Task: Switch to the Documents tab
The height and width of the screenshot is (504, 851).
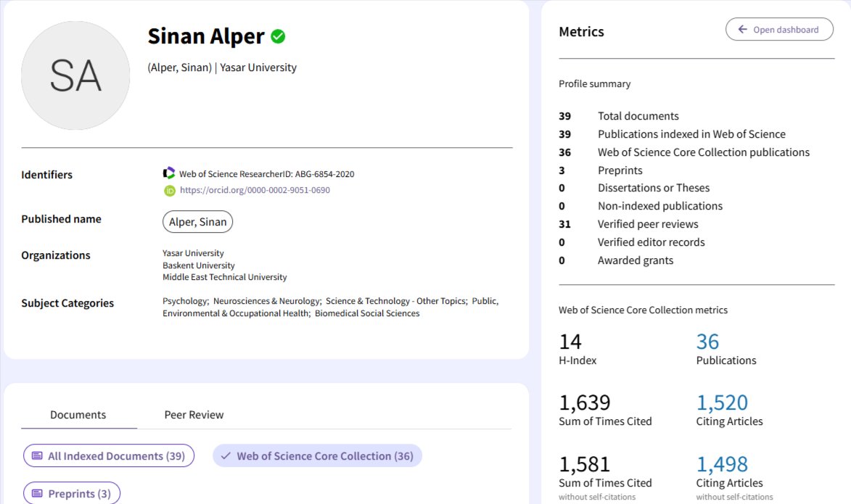Action: click(x=78, y=415)
